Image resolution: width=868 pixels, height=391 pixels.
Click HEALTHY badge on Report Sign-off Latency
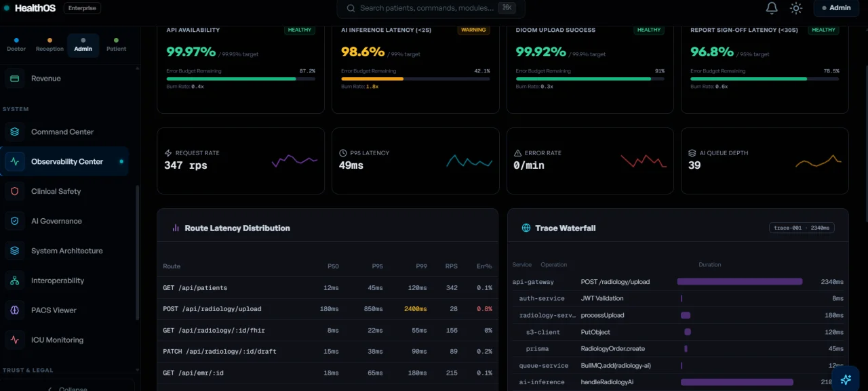click(824, 30)
